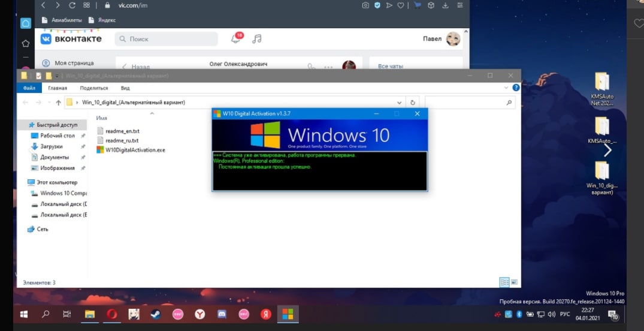Open VK notifications bell
The image size is (644, 331).
tap(236, 38)
